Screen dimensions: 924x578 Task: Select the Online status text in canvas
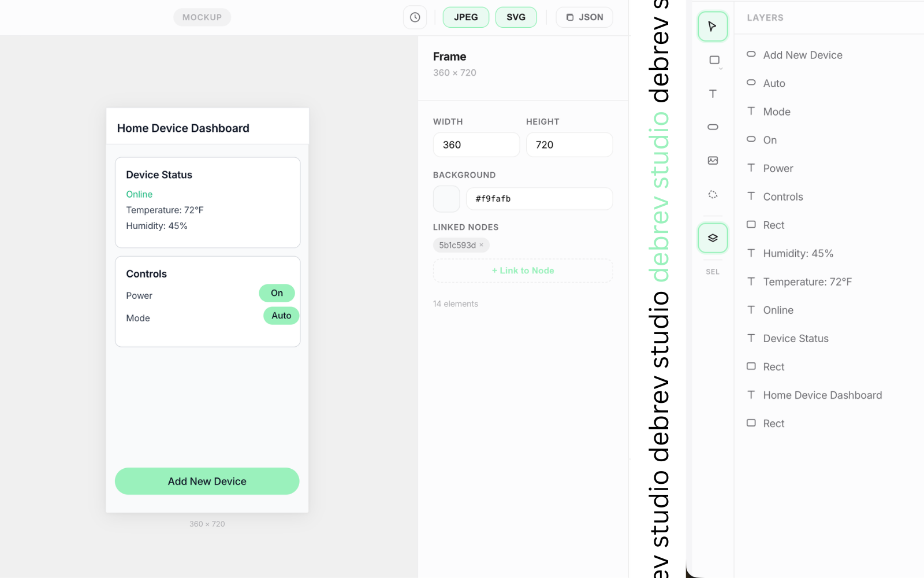[x=139, y=194]
